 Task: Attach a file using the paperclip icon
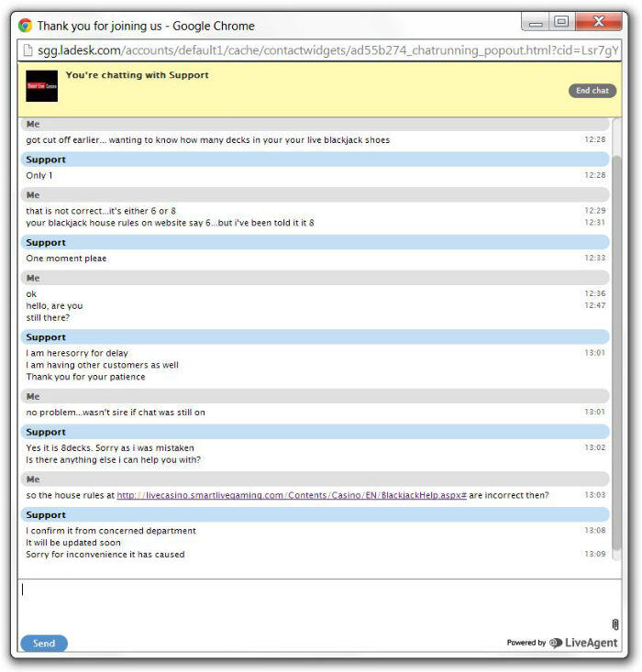(615, 624)
